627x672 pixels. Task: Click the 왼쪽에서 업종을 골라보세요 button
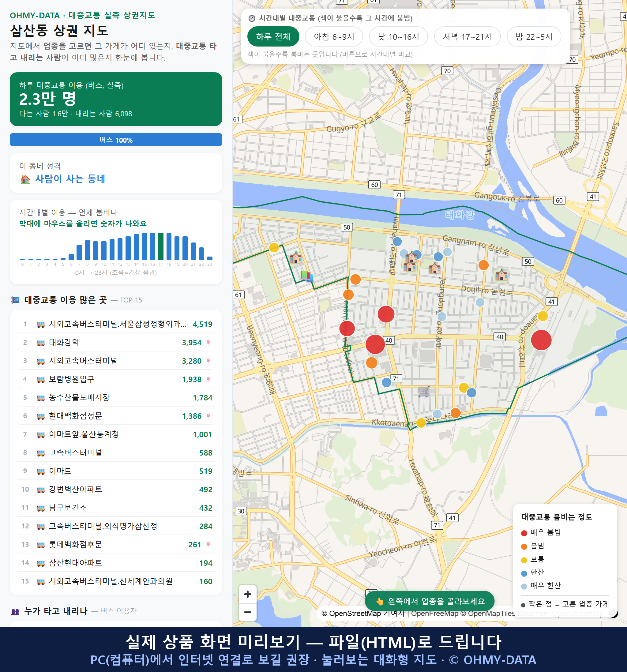pyautogui.click(x=430, y=601)
